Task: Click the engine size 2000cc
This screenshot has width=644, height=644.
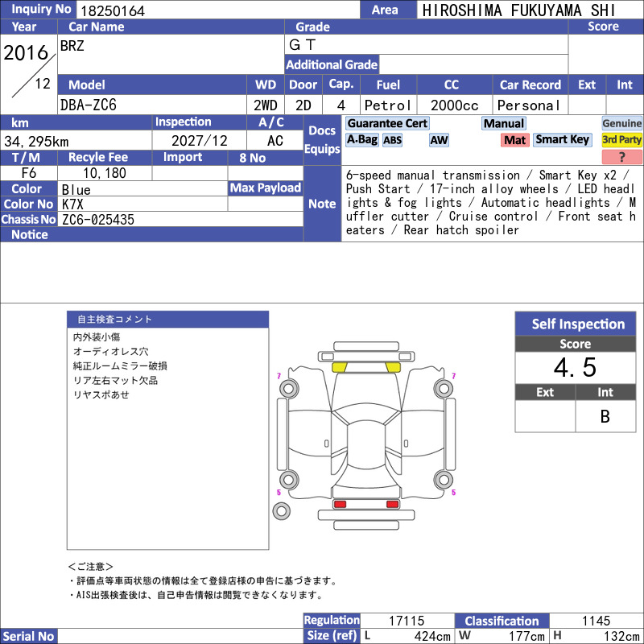Action: pos(454,105)
